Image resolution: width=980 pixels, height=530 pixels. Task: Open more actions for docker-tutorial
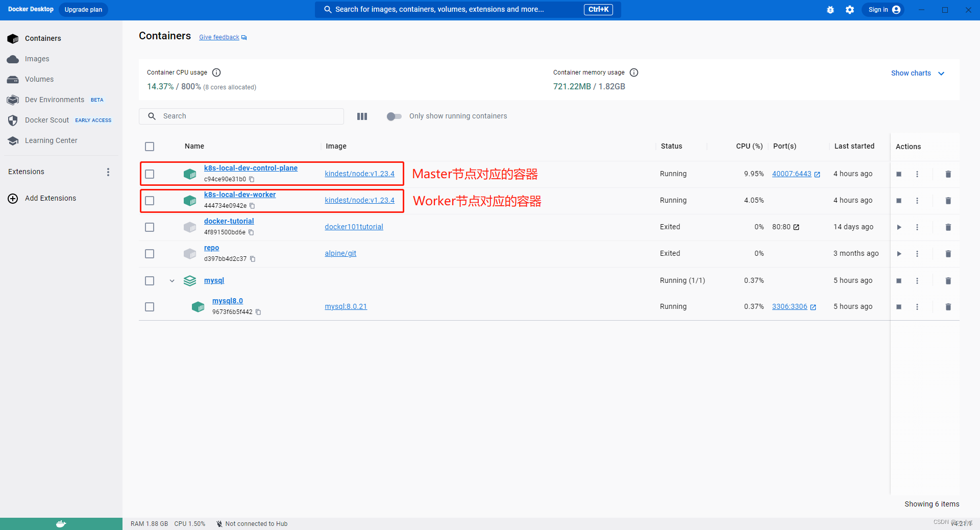tap(917, 227)
